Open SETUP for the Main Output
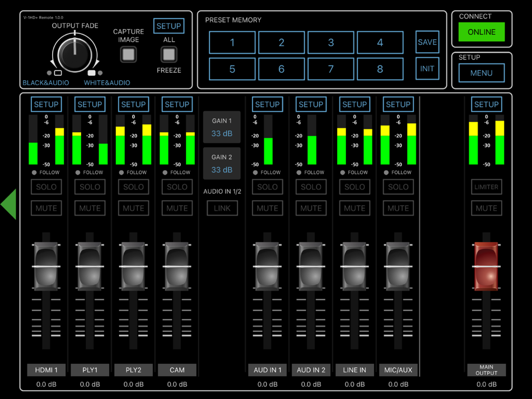 click(487, 104)
